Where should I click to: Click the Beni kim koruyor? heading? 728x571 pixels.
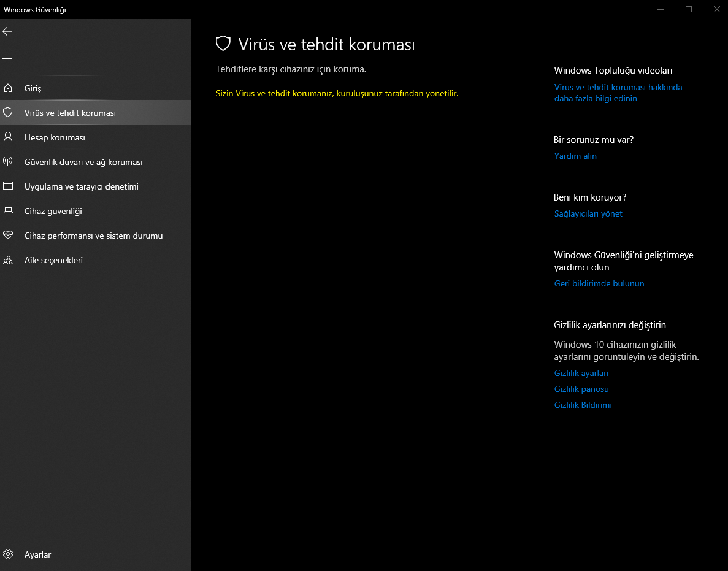(x=589, y=197)
